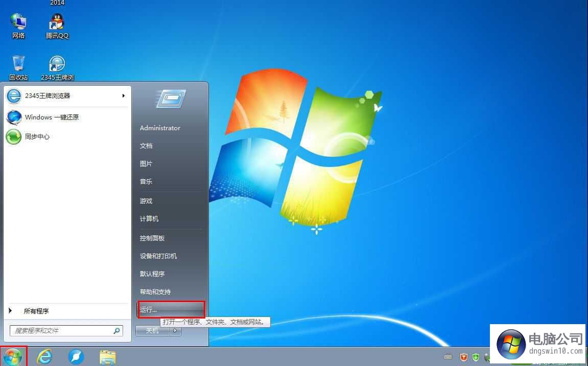The width and height of the screenshot is (588, 366).
Task: Click the 同步中心 green sync icon
Action: coord(14,137)
